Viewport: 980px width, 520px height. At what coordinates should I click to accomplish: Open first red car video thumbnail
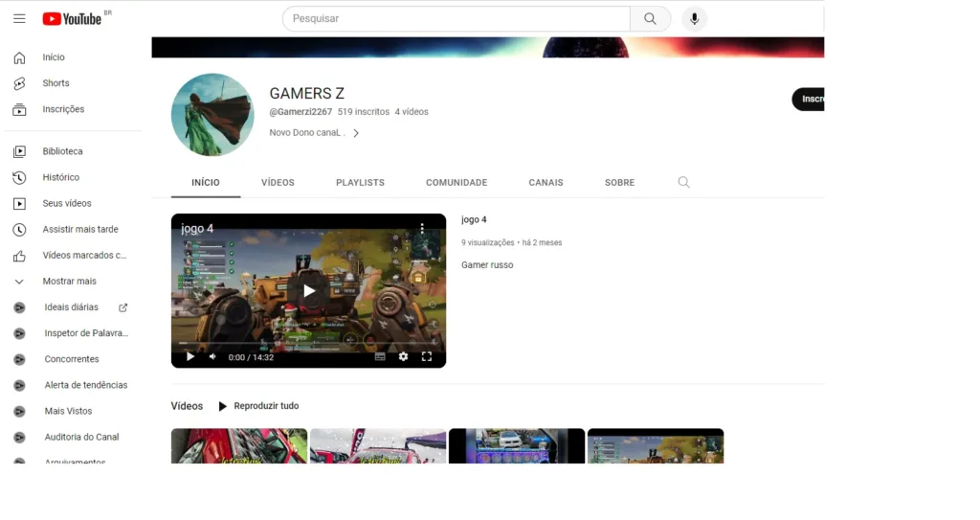pyautogui.click(x=239, y=446)
